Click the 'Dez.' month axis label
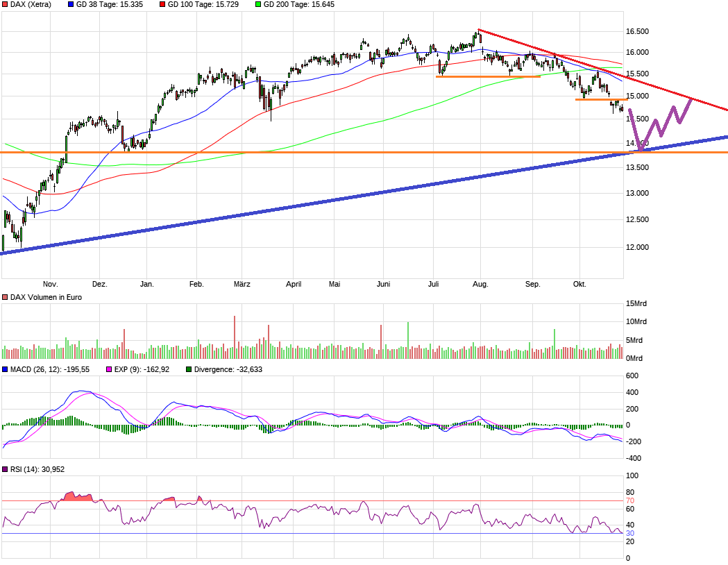This screenshot has height=565, width=728. (100, 284)
